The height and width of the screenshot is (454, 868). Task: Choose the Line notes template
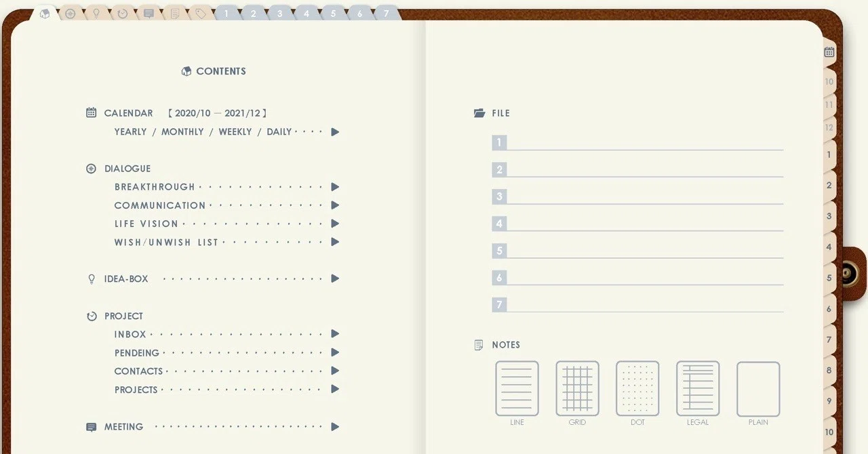pos(517,388)
